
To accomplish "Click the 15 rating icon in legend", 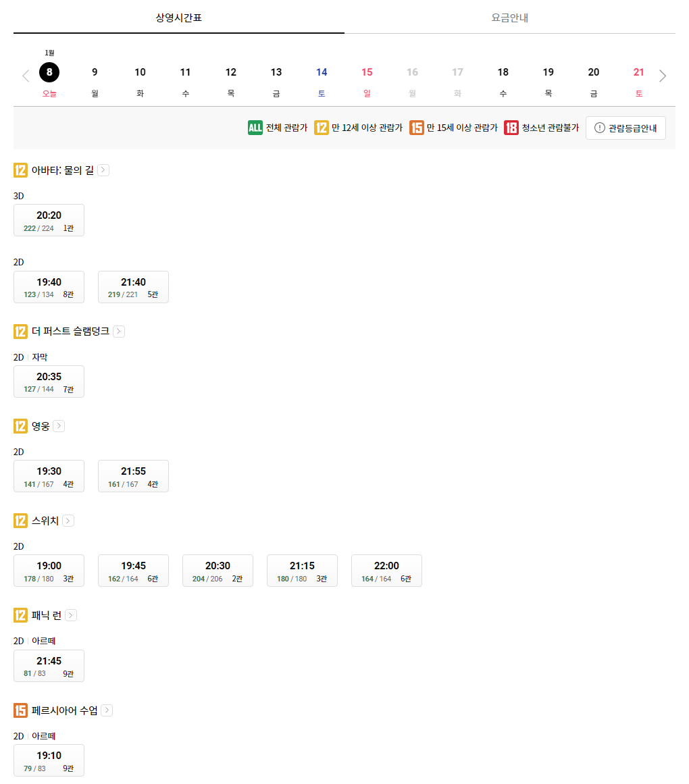I will click(x=417, y=128).
